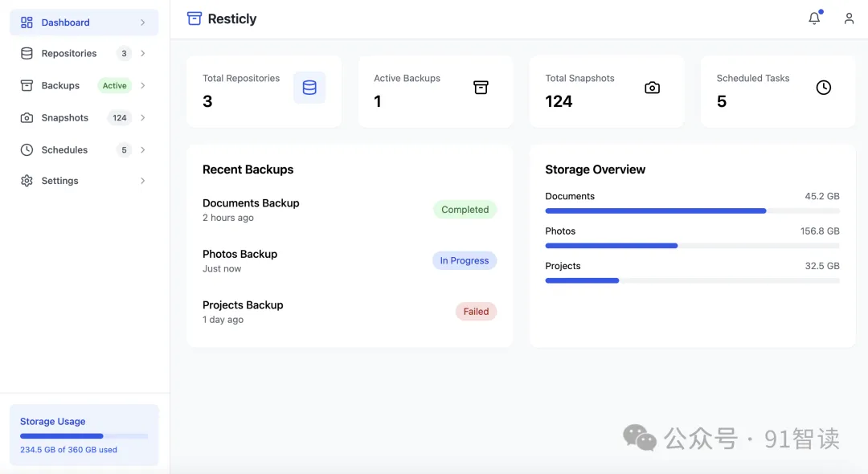The width and height of the screenshot is (868, 474).
Task: Expand the Schedules chevron arrow
Action: (x=143, y=149)
